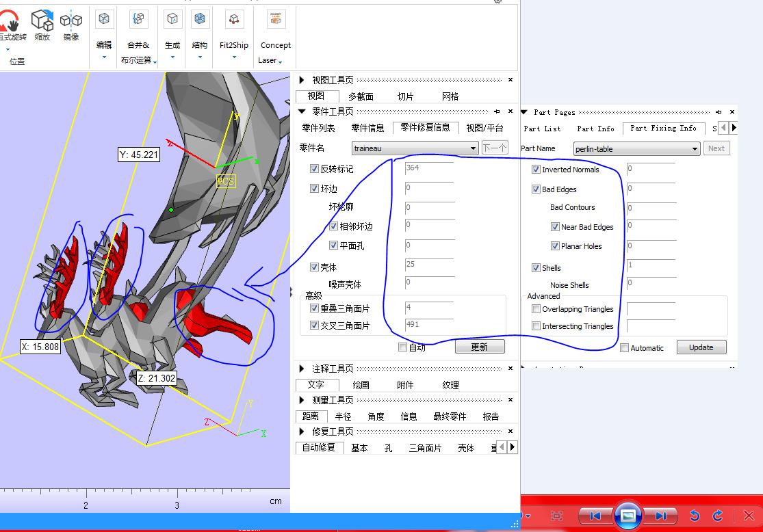Open the 布尔运算 dropdown arrow

click(155, 62)
